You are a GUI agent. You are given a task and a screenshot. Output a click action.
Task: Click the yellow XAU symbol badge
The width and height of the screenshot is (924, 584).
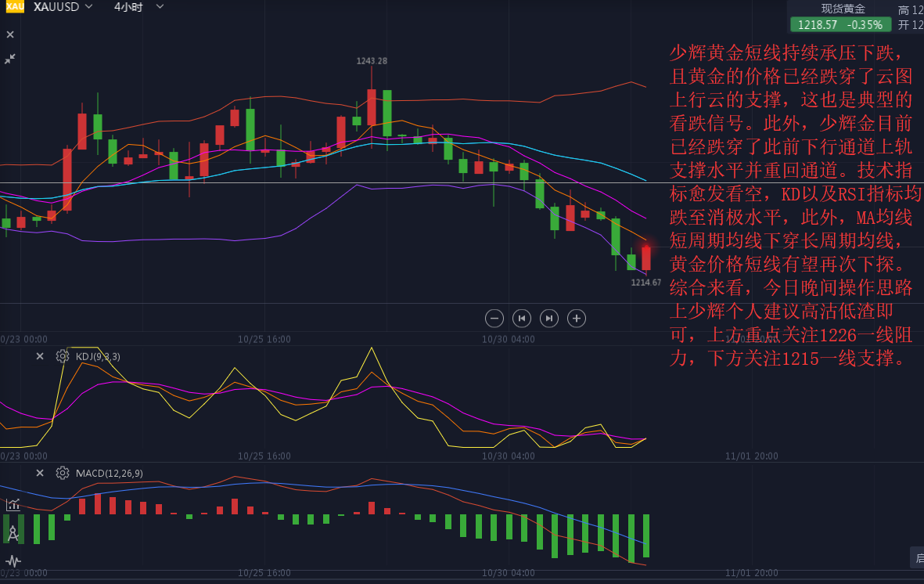tap(15, 7)
